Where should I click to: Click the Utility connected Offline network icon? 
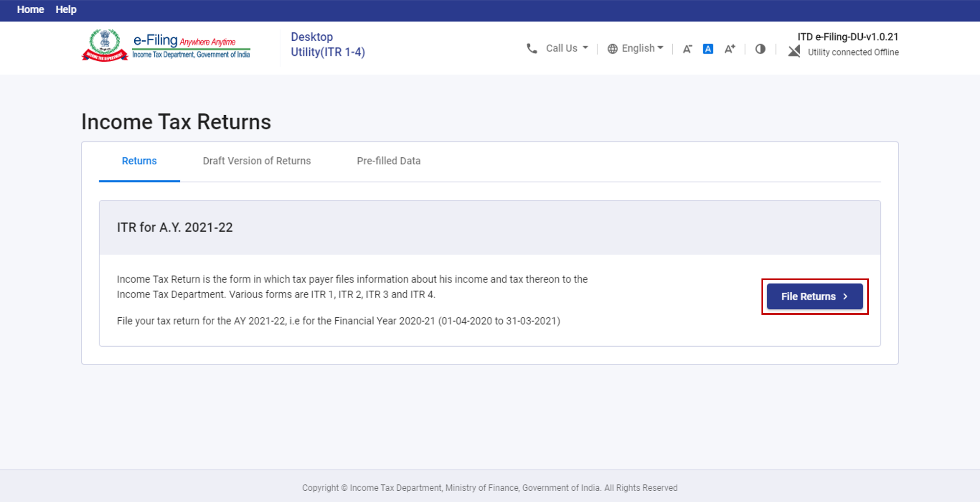tap(795, 51)
